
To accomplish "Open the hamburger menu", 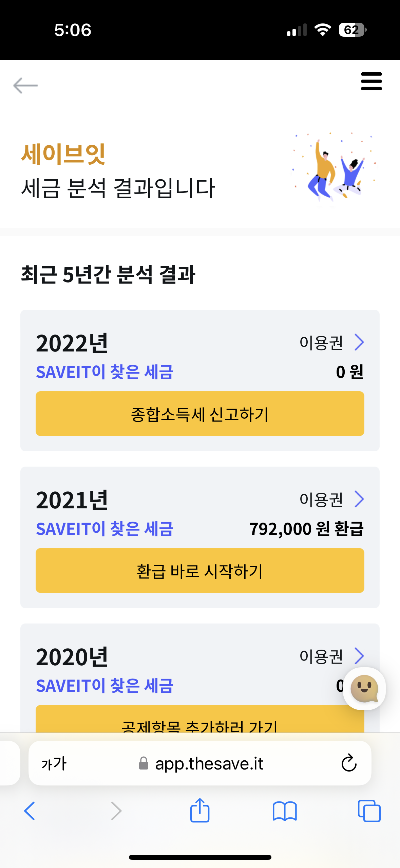I will coord(371,82).
